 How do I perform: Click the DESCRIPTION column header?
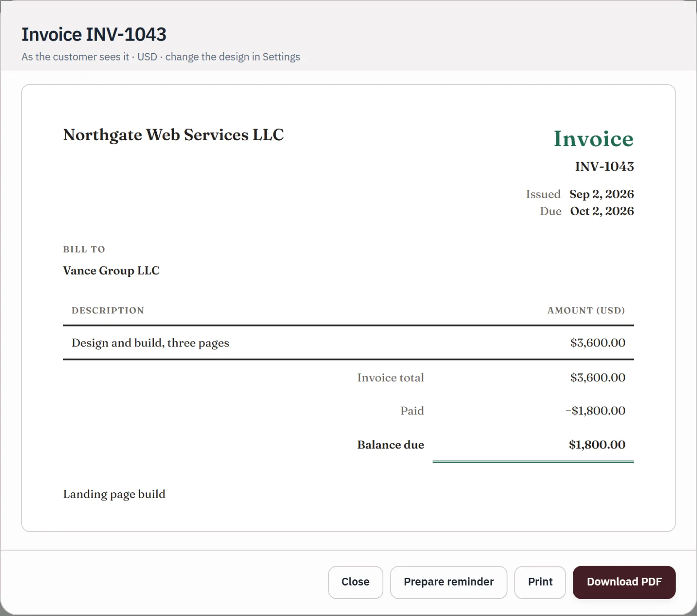[108, 310]
